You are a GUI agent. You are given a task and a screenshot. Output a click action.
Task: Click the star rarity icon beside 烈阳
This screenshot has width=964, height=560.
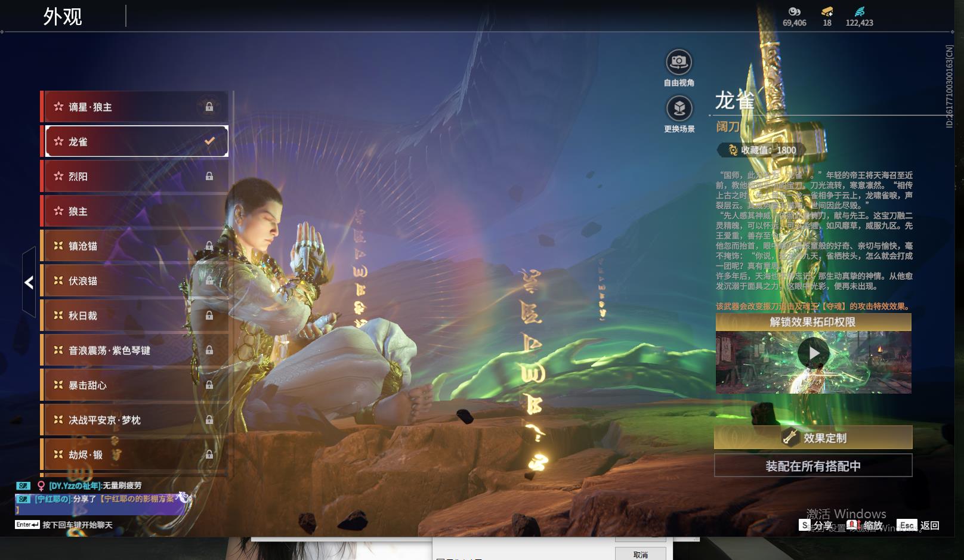(x=58, y=176)
